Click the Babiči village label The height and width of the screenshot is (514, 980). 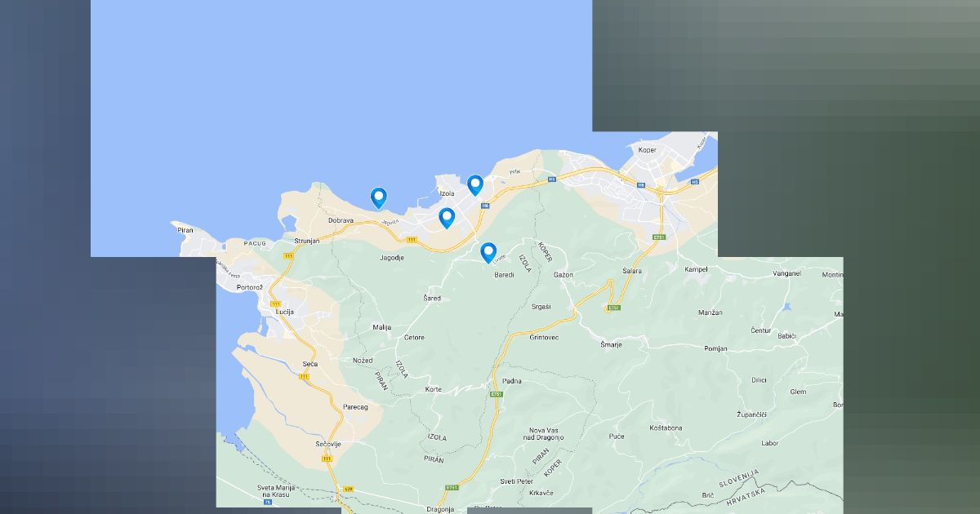(x=787, y=336)
